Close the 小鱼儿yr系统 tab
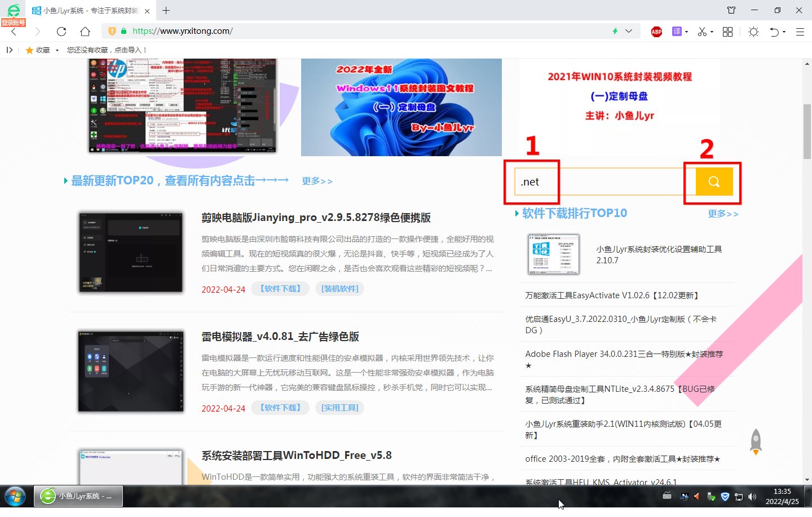The height and width of the screenshot is (517, 812). (x=147, y=11)
